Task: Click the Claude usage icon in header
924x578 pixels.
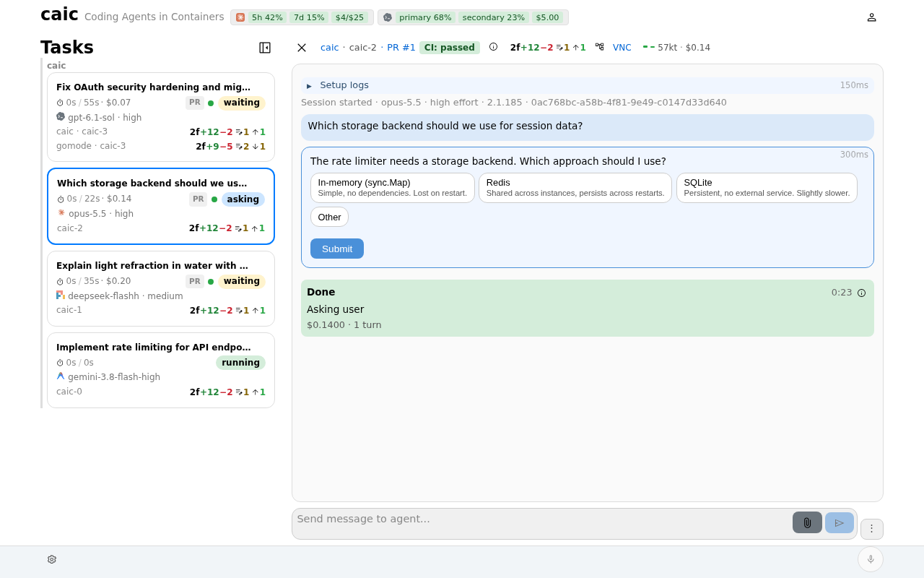Action: tap(240, 17)
